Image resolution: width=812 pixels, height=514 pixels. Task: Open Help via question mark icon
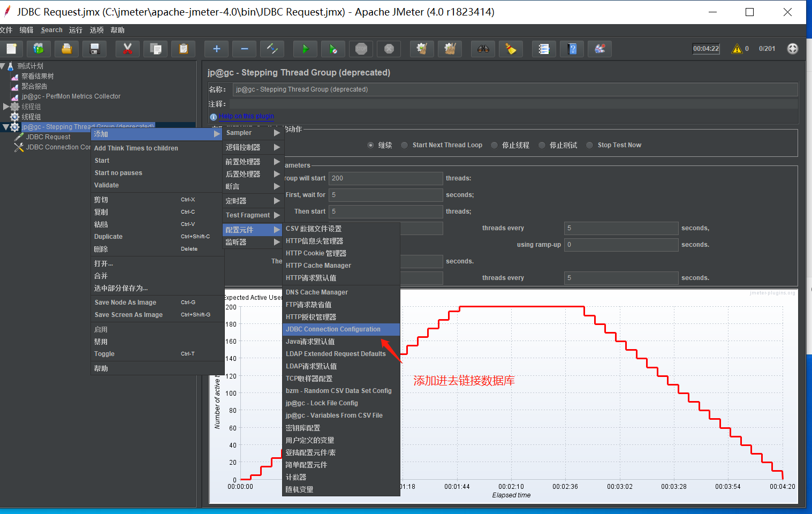point(572,49)
